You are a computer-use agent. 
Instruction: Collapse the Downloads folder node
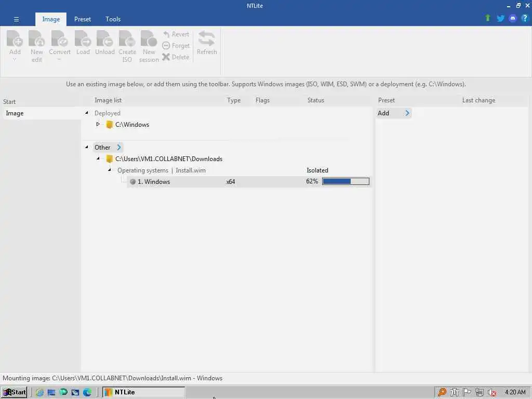pos(98,158)
